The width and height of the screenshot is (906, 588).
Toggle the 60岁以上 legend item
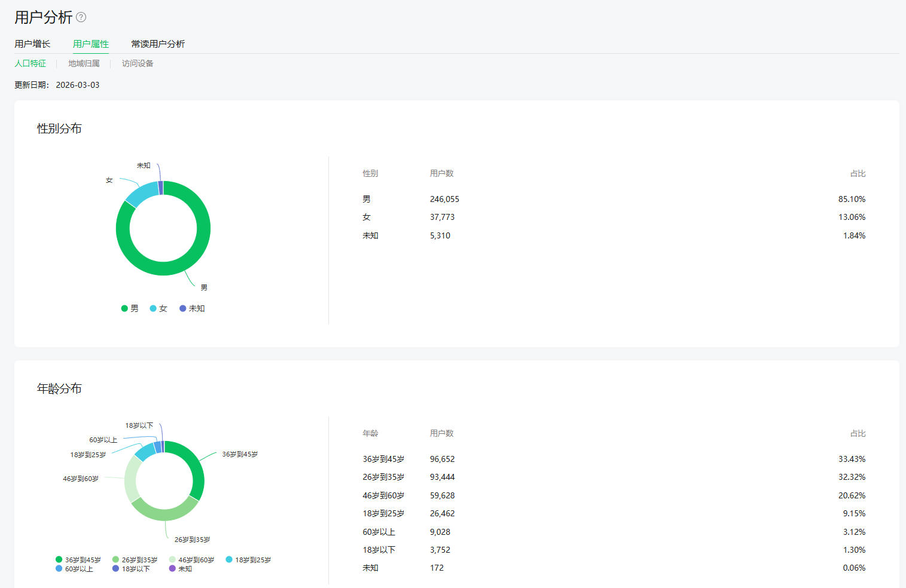tap(74, 569)
